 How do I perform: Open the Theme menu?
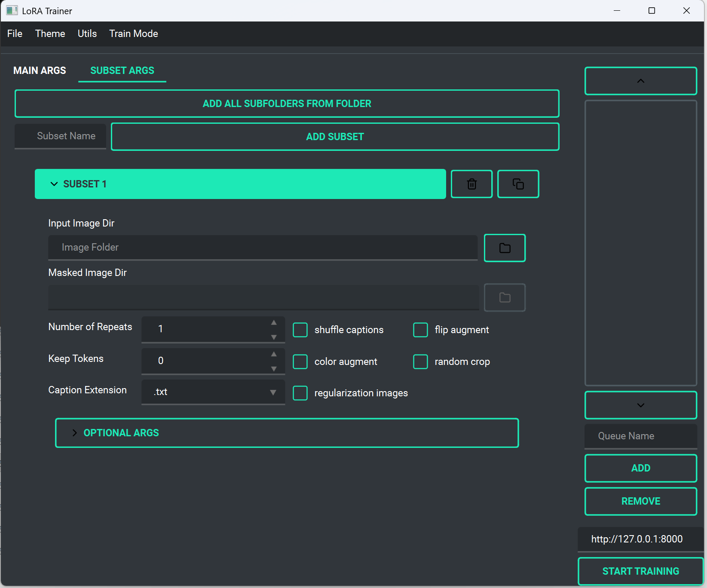50,34
